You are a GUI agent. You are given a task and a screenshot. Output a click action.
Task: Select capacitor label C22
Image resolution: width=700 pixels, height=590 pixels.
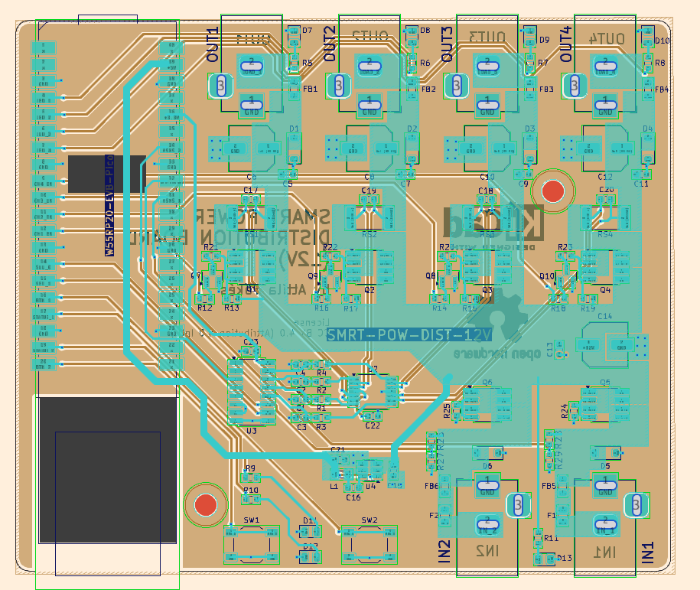(373, 425)
